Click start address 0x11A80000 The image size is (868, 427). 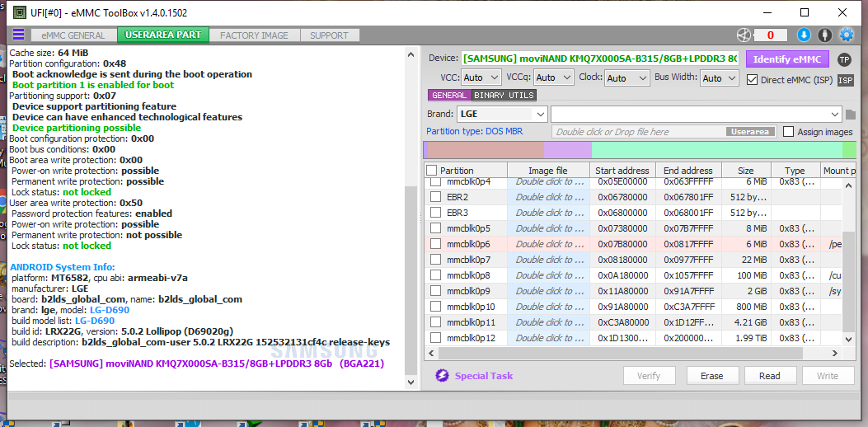click(623, 291)
